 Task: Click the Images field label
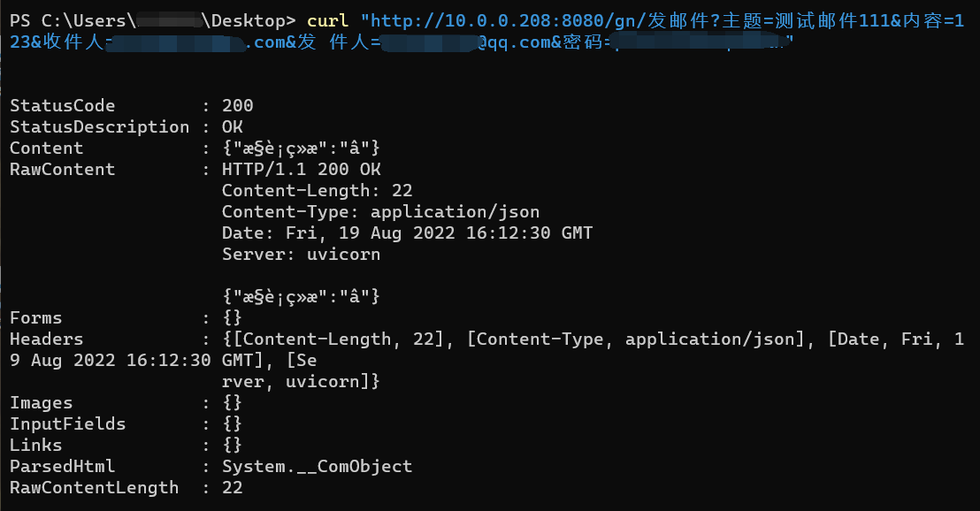coord(42,402)
